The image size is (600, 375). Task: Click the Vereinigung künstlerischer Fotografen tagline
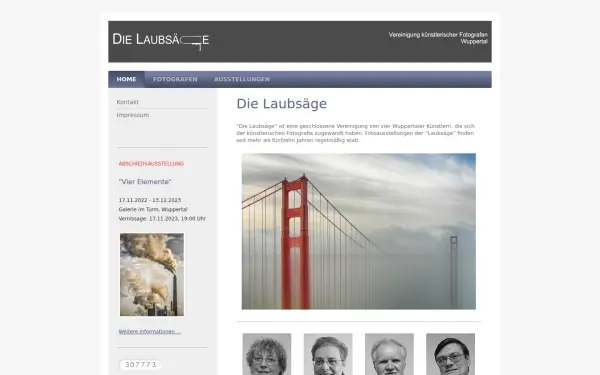438,38
